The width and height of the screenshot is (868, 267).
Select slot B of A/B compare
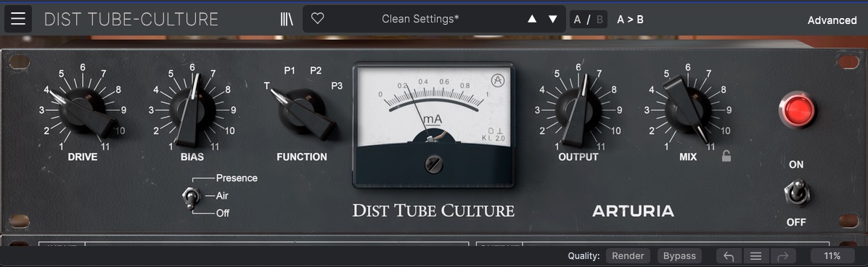pos(599,20)
